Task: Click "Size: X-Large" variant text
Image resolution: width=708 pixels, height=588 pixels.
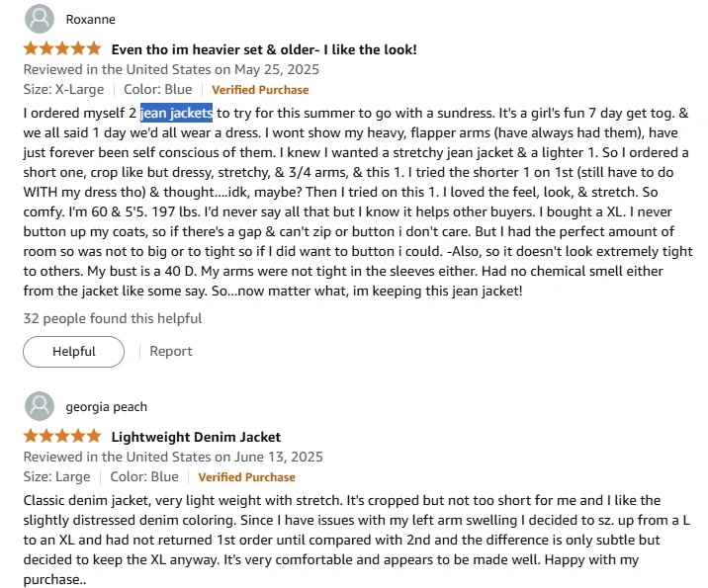Action: [61, 90]
